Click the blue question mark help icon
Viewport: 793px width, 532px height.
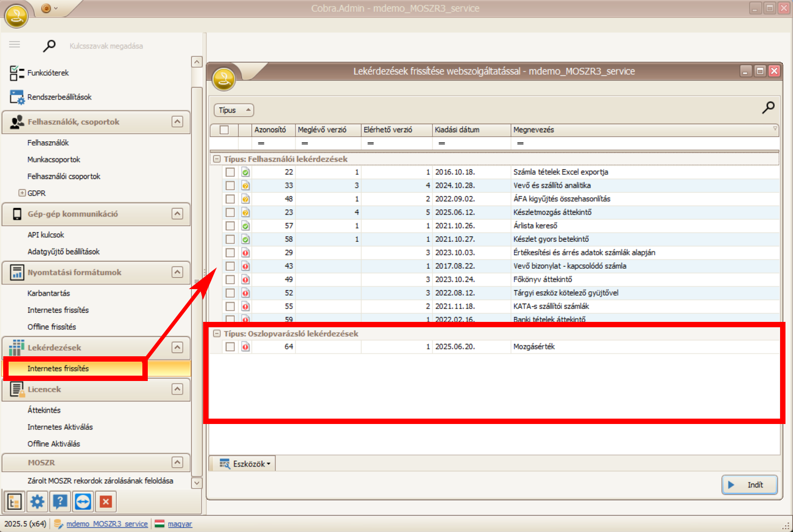[60, 502]
